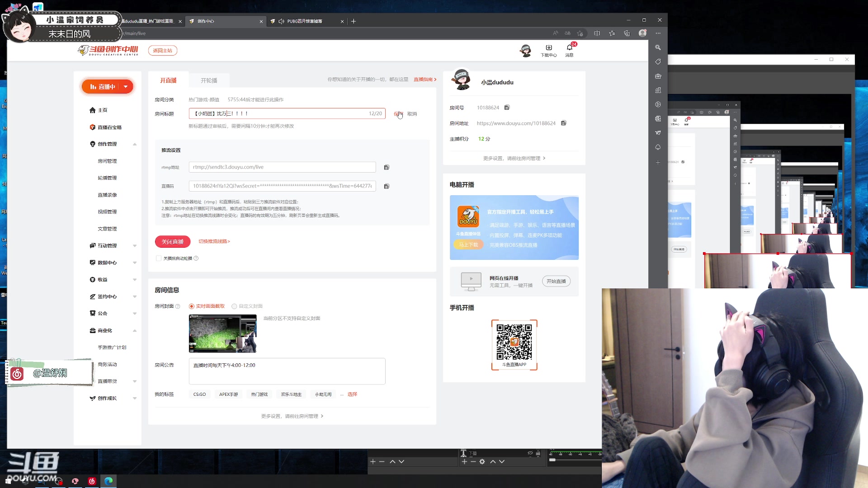Switch to the 开直播 tab
The width and height of the screenshot is (868, 488).
click(x=168, y=80)
